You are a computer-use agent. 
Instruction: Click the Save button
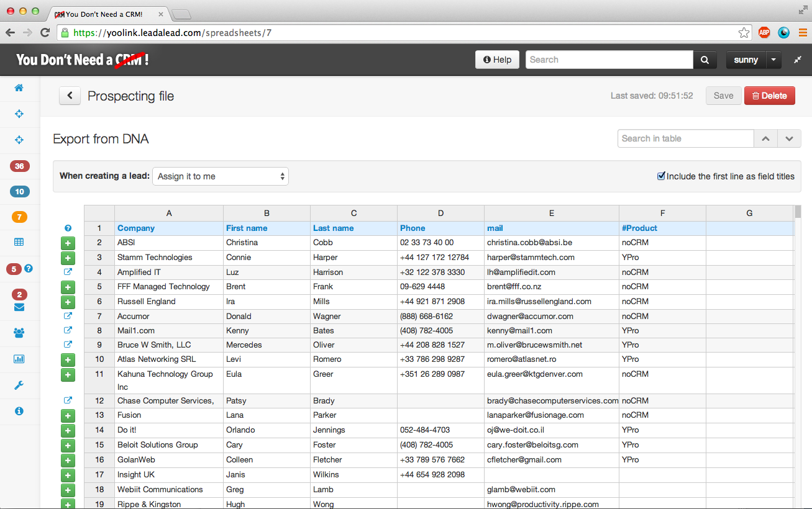(x=723, y=96)
